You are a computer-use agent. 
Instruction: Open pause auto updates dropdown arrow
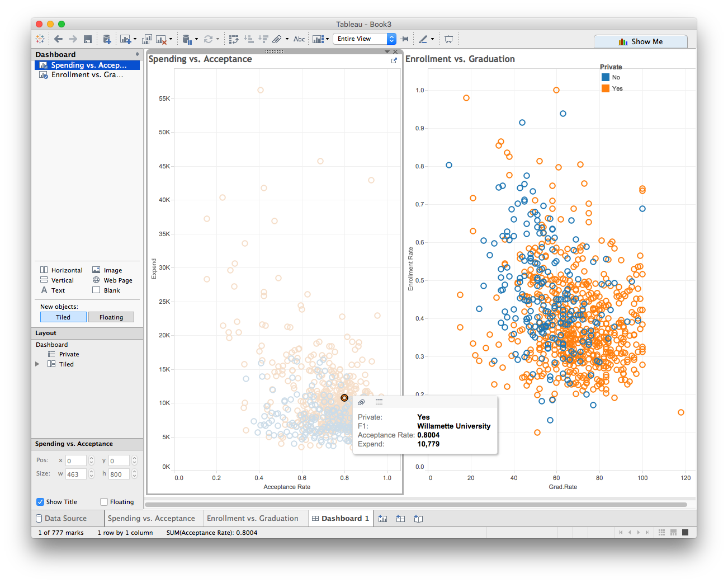[x=196, y=39]
